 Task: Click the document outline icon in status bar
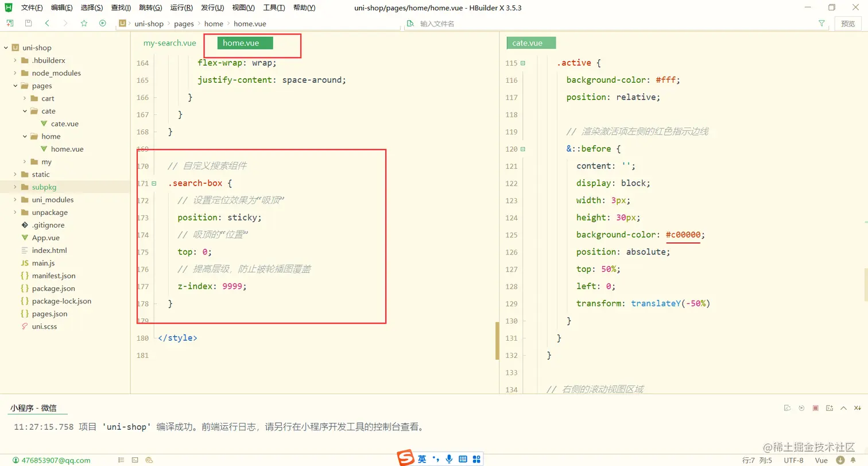click(121, 460)
